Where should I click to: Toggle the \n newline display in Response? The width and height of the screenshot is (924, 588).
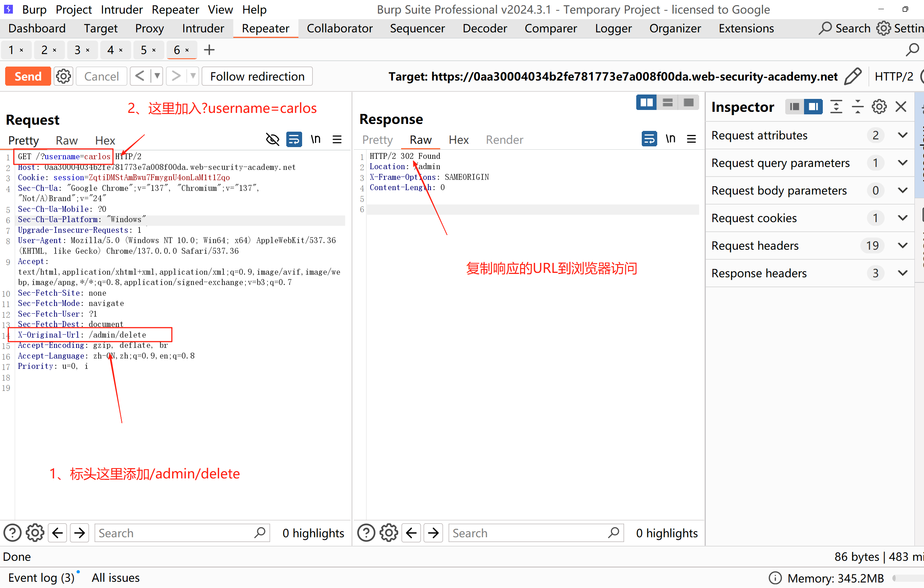670,139
